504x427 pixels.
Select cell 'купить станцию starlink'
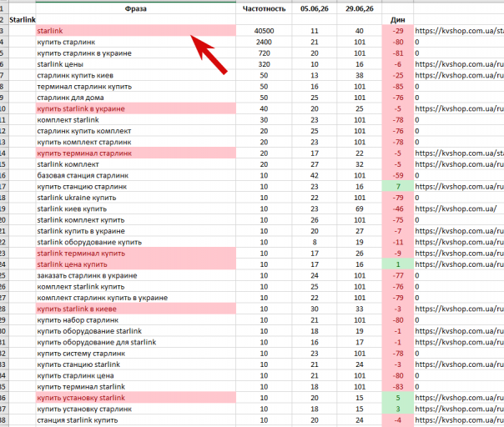(x=136, y=364)
